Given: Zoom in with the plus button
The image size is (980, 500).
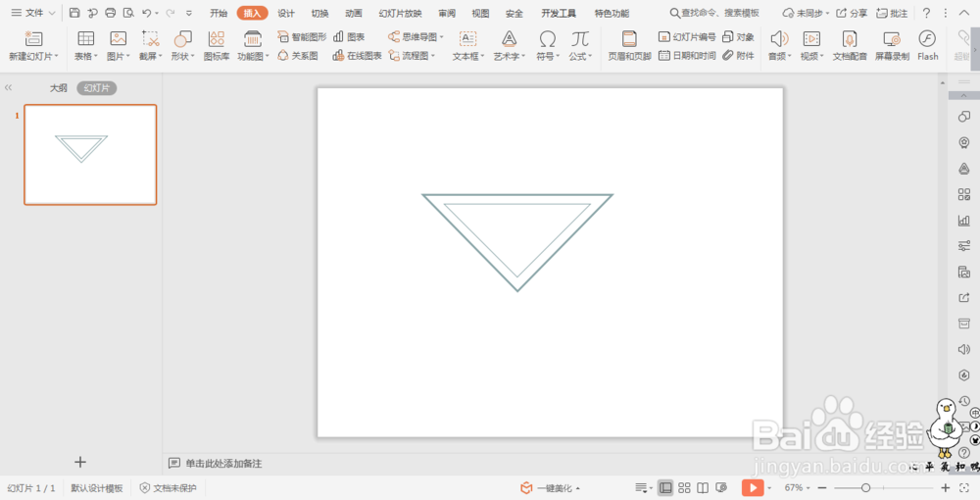Looking at the screenshot, I should (946, 487).
